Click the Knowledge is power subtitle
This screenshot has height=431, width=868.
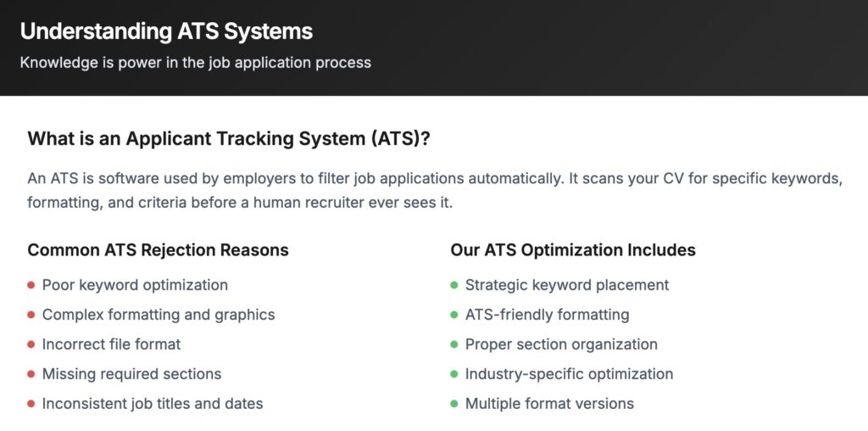pos(195,62)
